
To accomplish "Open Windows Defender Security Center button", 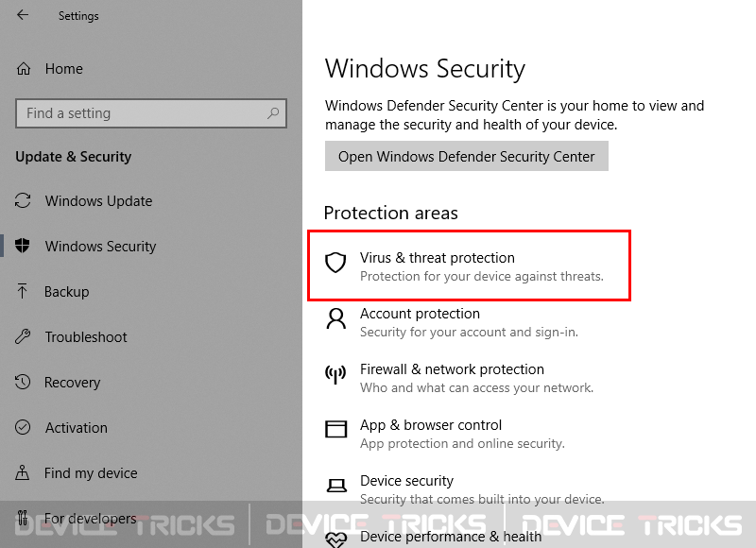I will pyautogui.click(x=466, y=156).
